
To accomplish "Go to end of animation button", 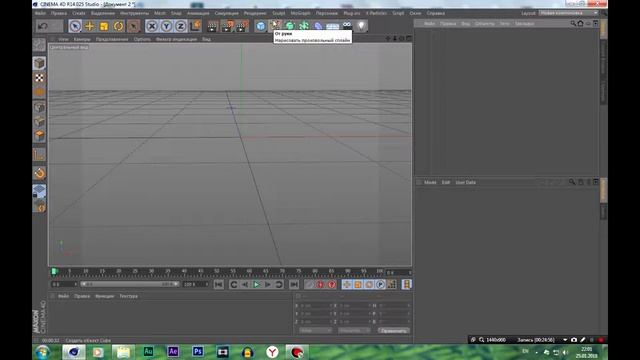I will (294, 284).
